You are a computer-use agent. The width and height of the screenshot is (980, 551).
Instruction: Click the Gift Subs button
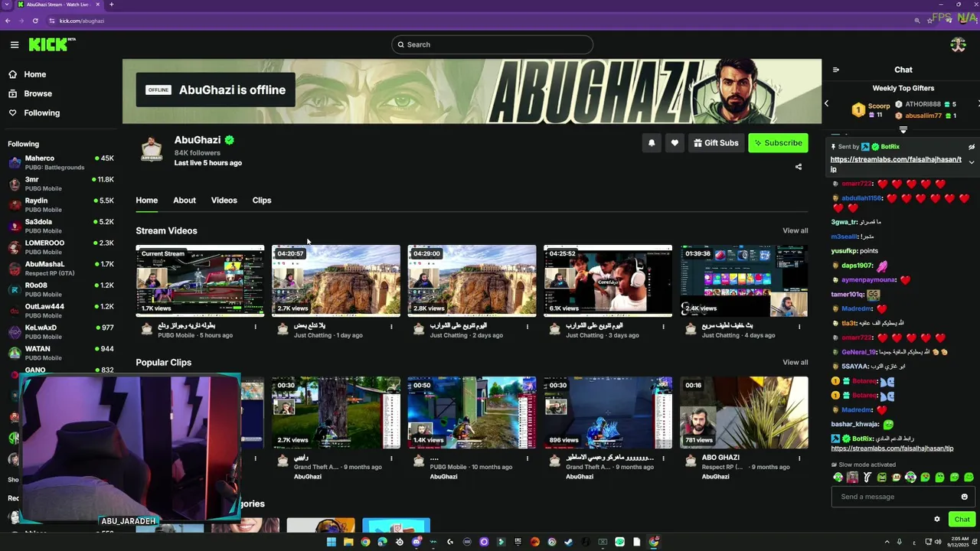click(x=716, y=143)
